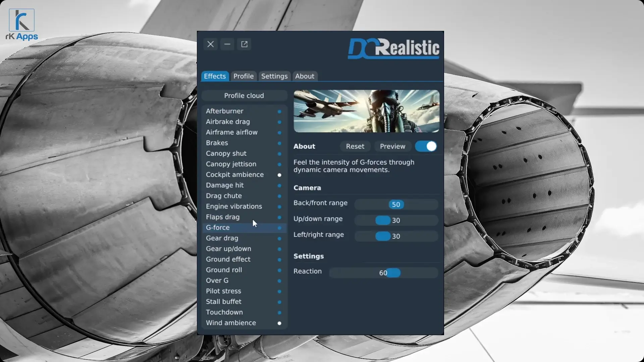Click the Profile cloud button
The width and height of the screenshot is (644, 362).
pos(244,96)
